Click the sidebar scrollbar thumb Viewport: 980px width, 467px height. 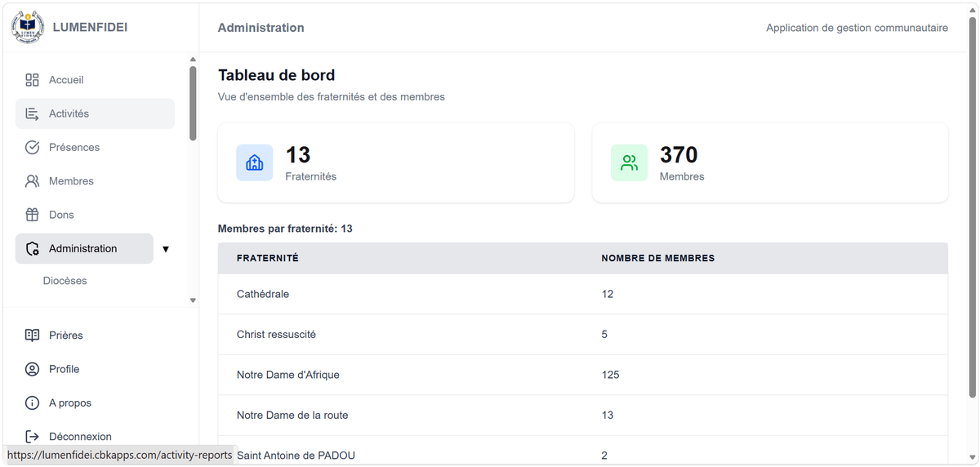(193, 103)
